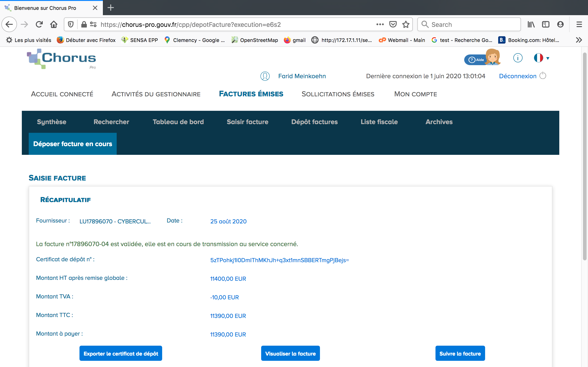Screen dimensions: 588x367
Task: Save page to Pocket icon
Action: pos(393,25)
